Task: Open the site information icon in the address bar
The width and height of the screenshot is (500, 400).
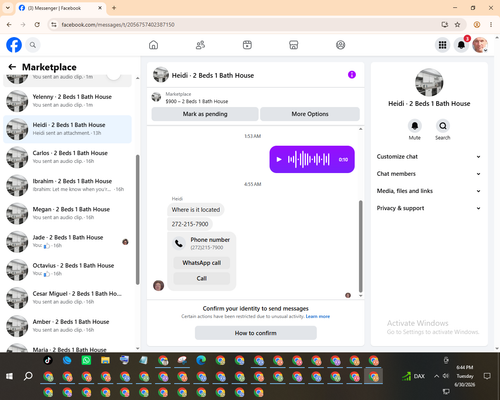Action: [x=54, y=25]
